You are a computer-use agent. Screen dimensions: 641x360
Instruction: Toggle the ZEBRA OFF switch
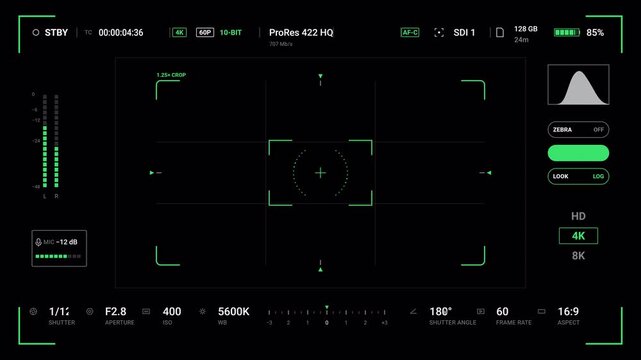click(x=578, y=130)
